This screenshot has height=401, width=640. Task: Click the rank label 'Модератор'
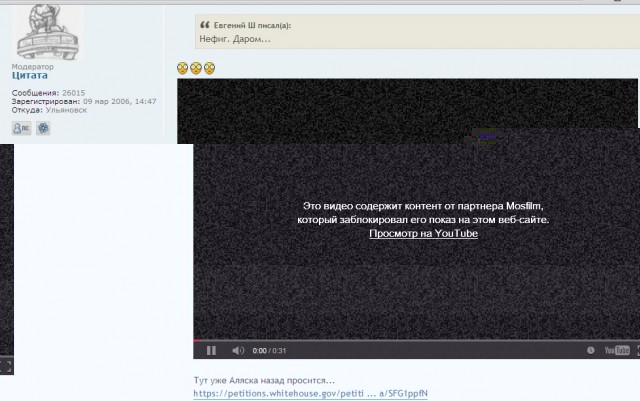(32, 67)
